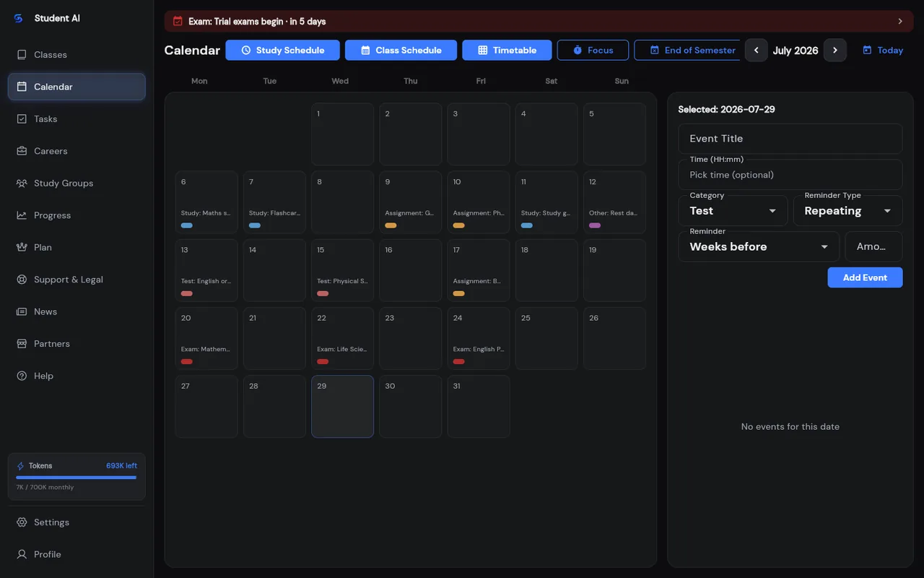
Task: Open the News sidebar item
Action: click(x=77, y=311)
